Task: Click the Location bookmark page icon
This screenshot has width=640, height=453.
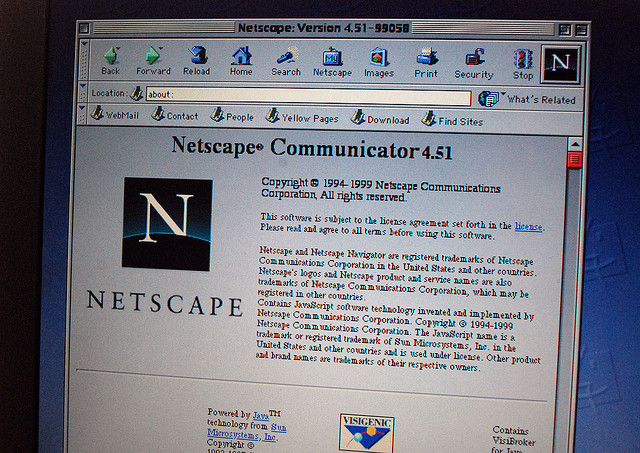Action: pyautogui.click(x=137, y=93)
